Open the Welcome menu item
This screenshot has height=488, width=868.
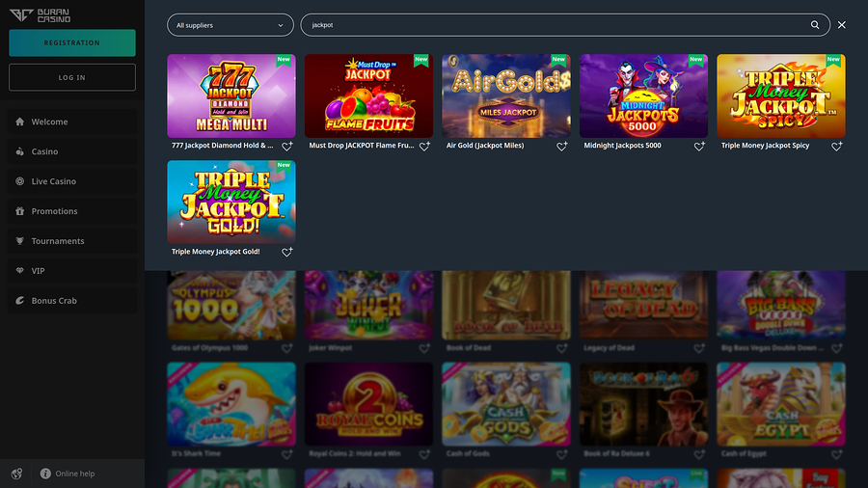click(72, 122)
